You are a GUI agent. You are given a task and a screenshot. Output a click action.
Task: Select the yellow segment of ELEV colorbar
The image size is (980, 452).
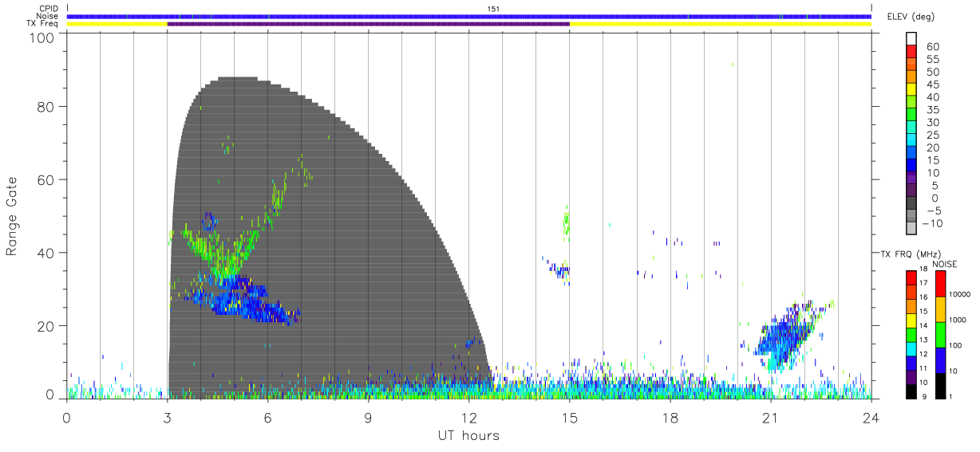[911, 89]
